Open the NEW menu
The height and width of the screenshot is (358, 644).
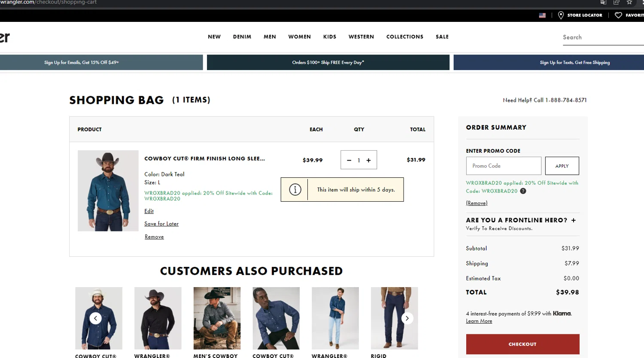(x=214, y=37)
